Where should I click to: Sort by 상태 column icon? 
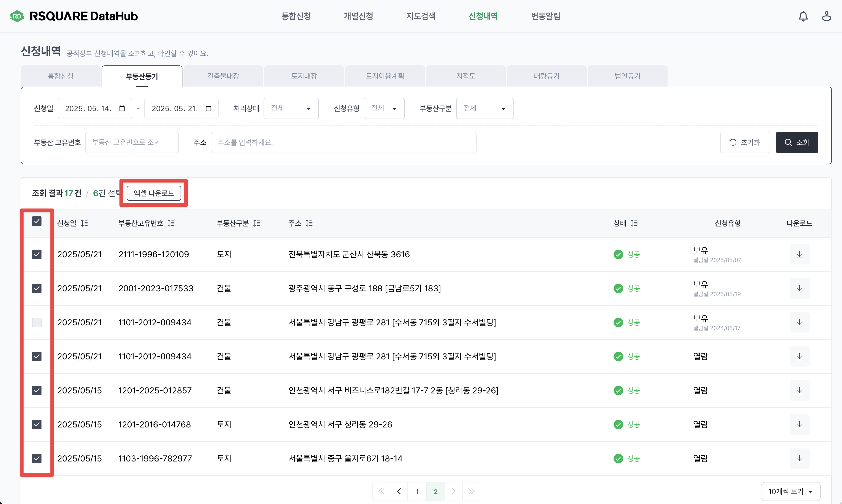634,223
